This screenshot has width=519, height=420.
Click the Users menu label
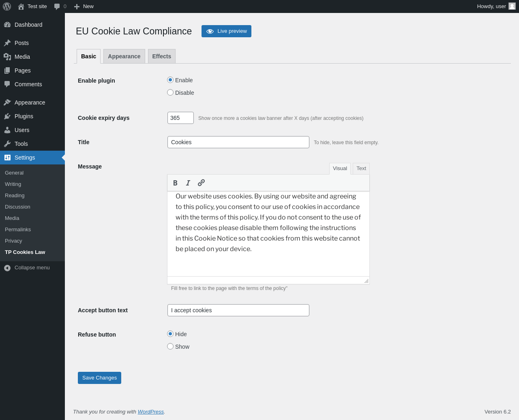pos(22,130)
